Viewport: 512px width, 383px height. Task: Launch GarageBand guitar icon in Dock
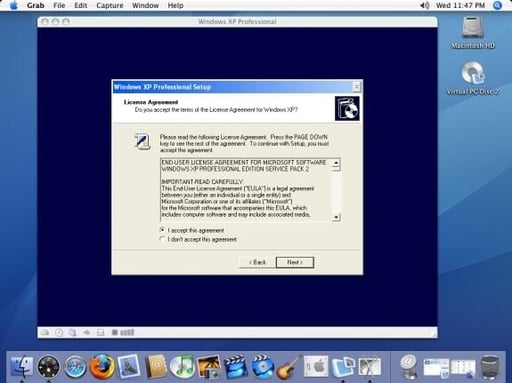click(x=289, y=367)
